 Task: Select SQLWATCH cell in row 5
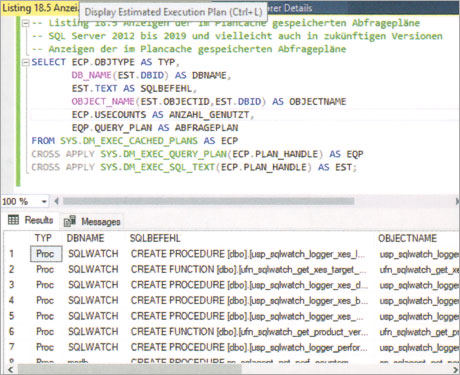tap(93, 316)
